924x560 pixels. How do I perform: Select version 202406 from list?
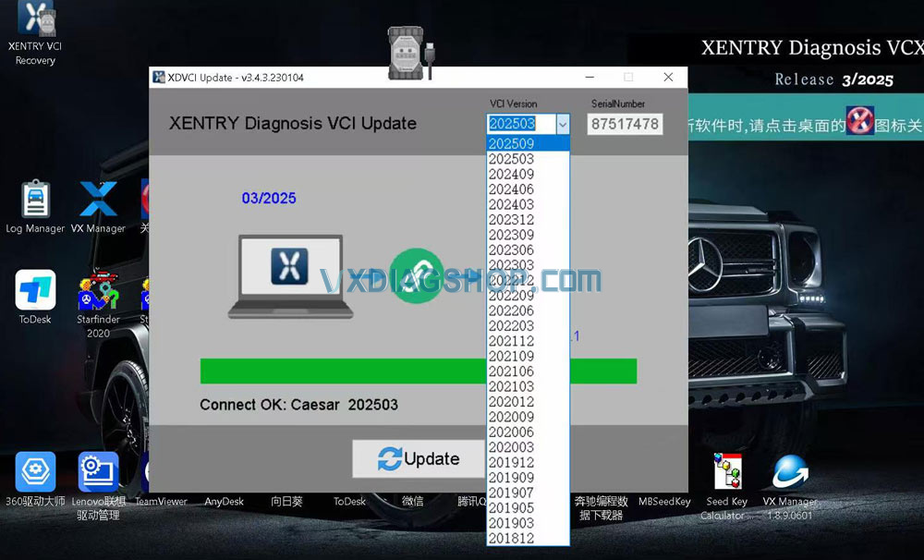point(528,189)
